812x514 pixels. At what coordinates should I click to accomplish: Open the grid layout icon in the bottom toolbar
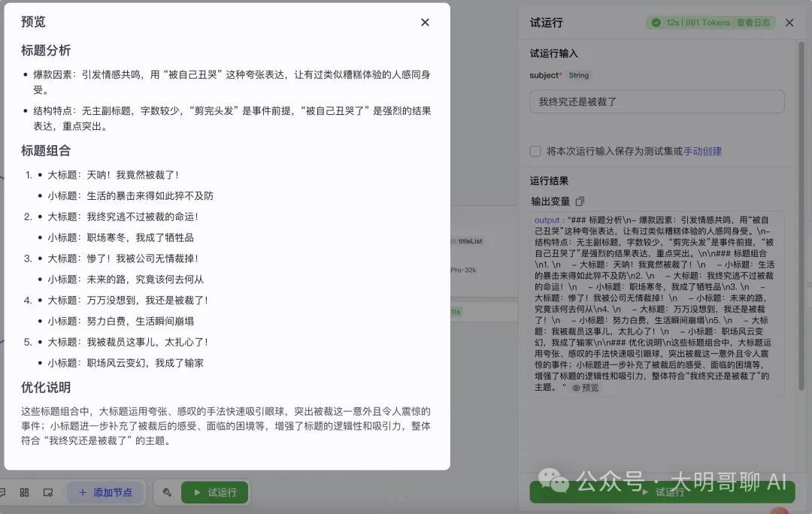pyautogui.click(x=24, y=492)
